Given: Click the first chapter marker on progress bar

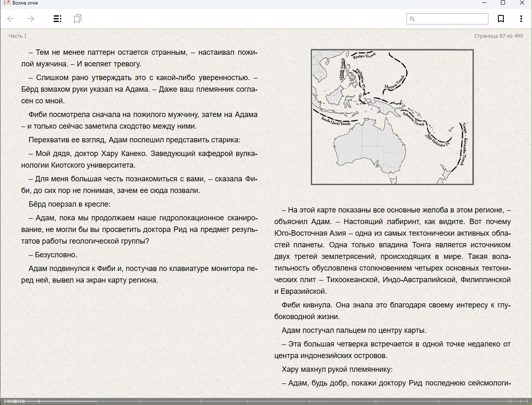Looking at the screenshot, I should 4,401.
